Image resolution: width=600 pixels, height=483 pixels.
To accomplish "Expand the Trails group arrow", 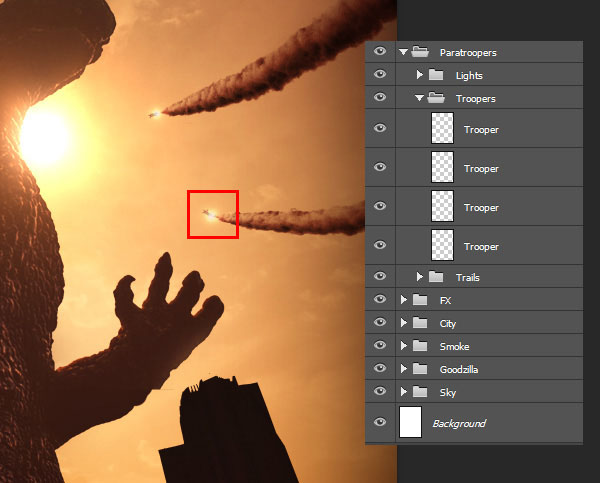I will [419, 276].
